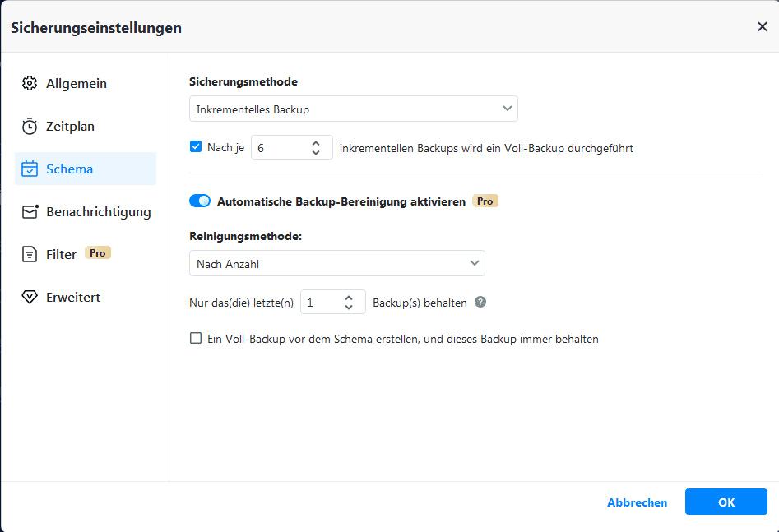Screen dimensions: 779x532
Task: Click the Benachrichtigung envelope icon
Action: (x=30, y=212)
